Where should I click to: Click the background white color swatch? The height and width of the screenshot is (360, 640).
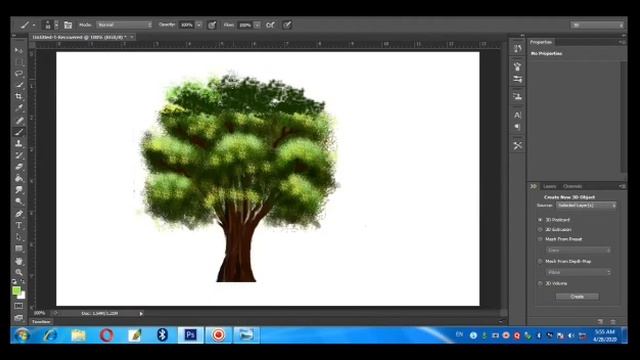23,295
